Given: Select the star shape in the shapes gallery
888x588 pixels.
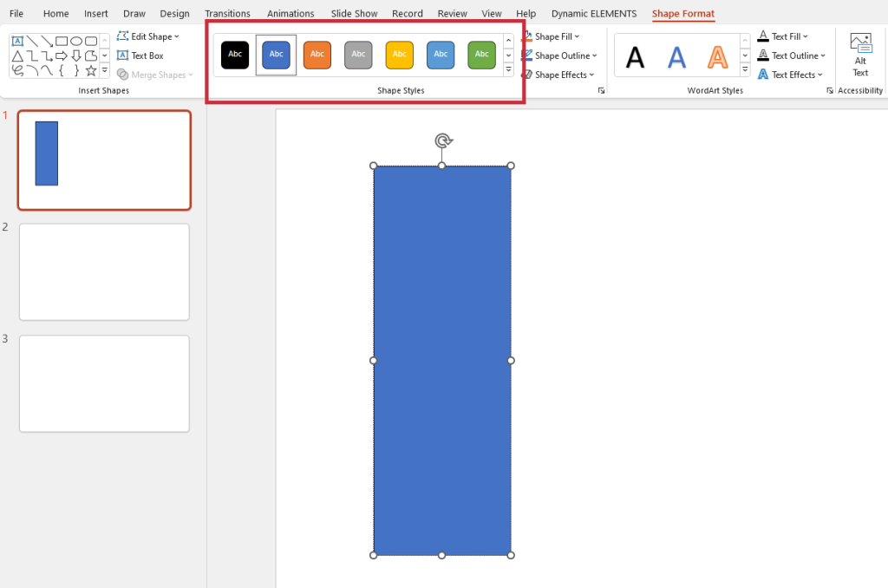Looking at the screenshot, I should point(90,70).
